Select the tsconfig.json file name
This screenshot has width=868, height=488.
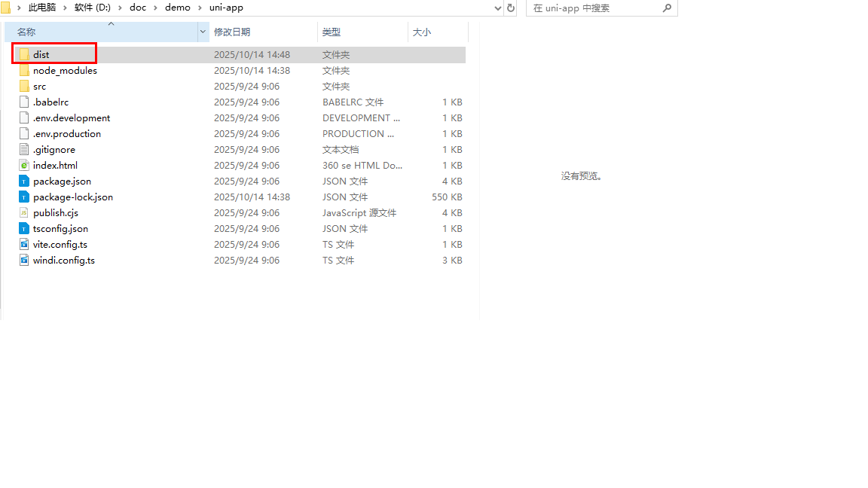[x=60, y=228]
